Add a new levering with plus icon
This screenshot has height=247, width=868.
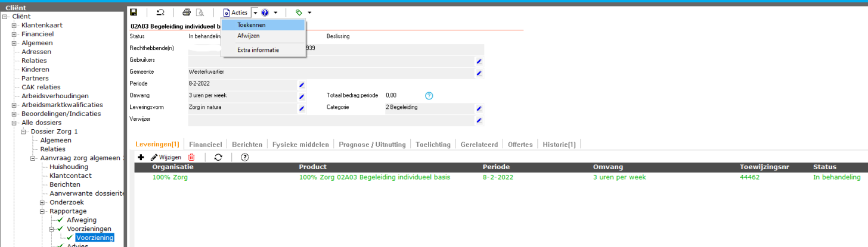141,157
